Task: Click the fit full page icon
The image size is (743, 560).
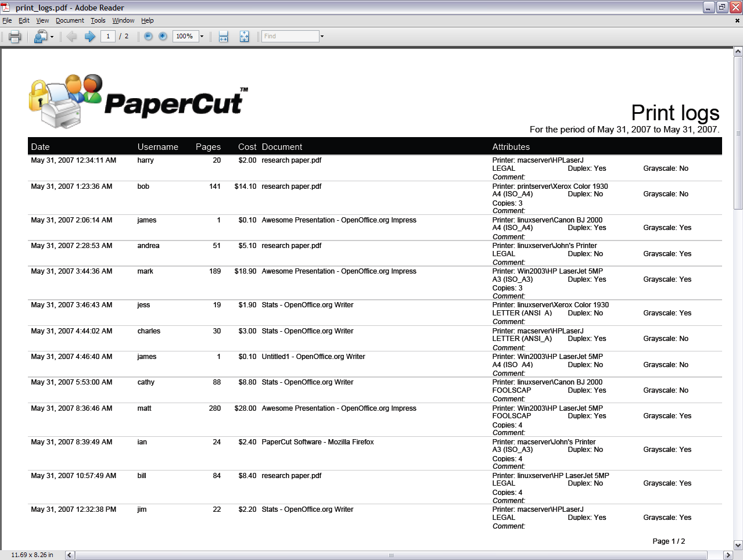Action: click(x=245, y=37)
